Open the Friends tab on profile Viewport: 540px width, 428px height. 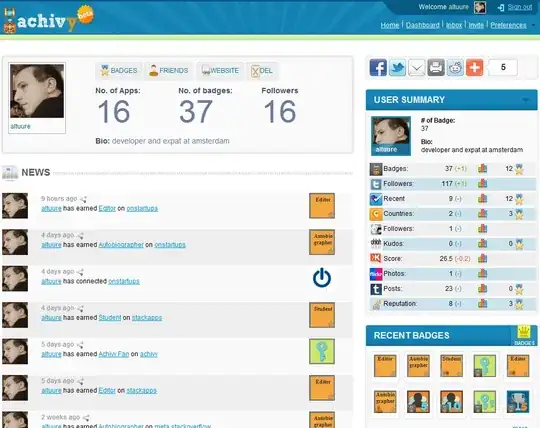tap(168, 71)
